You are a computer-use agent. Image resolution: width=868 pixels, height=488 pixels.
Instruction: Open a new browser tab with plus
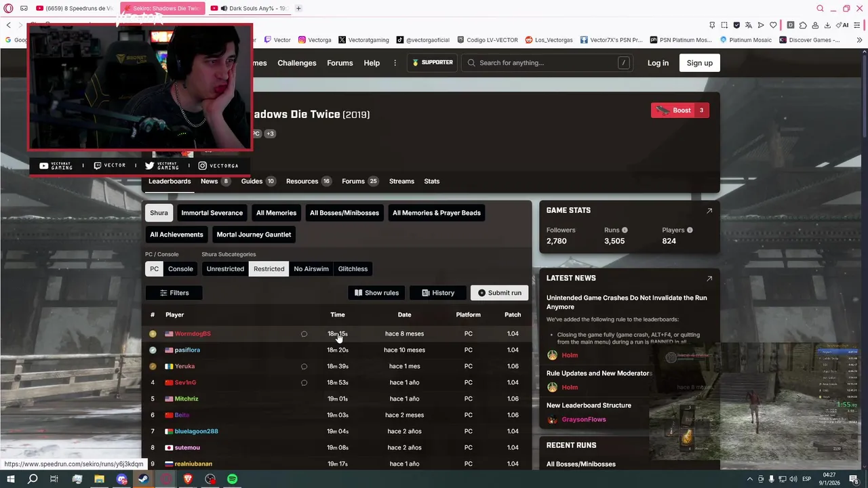298,8
